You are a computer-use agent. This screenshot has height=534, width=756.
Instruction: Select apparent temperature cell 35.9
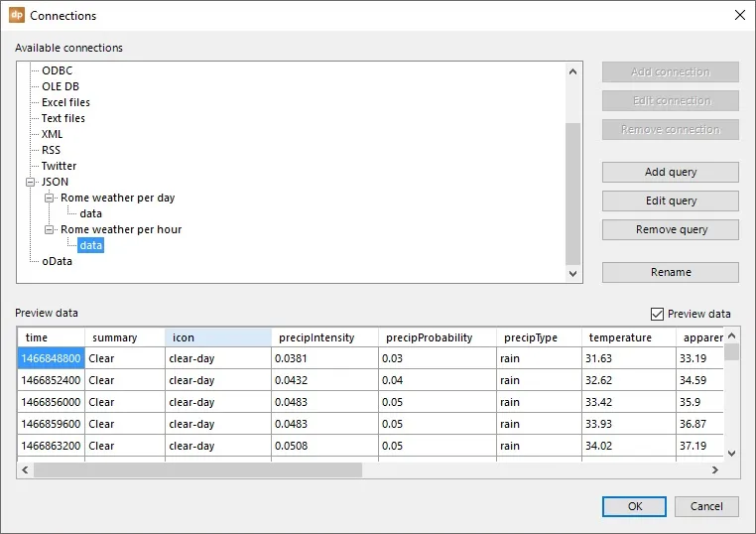[x=699, y=402]
